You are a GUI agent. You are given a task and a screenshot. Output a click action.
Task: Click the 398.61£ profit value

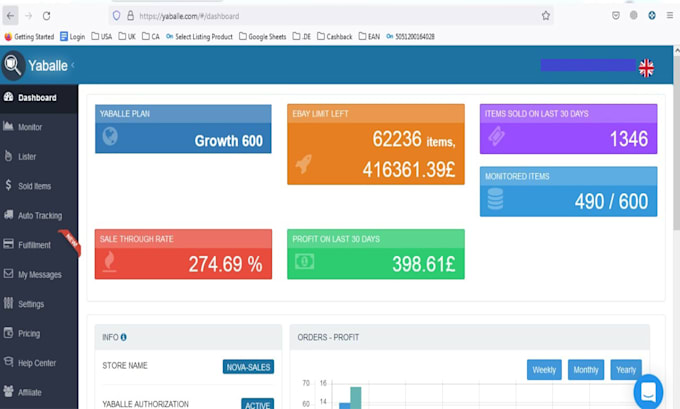tap(424, 264)
